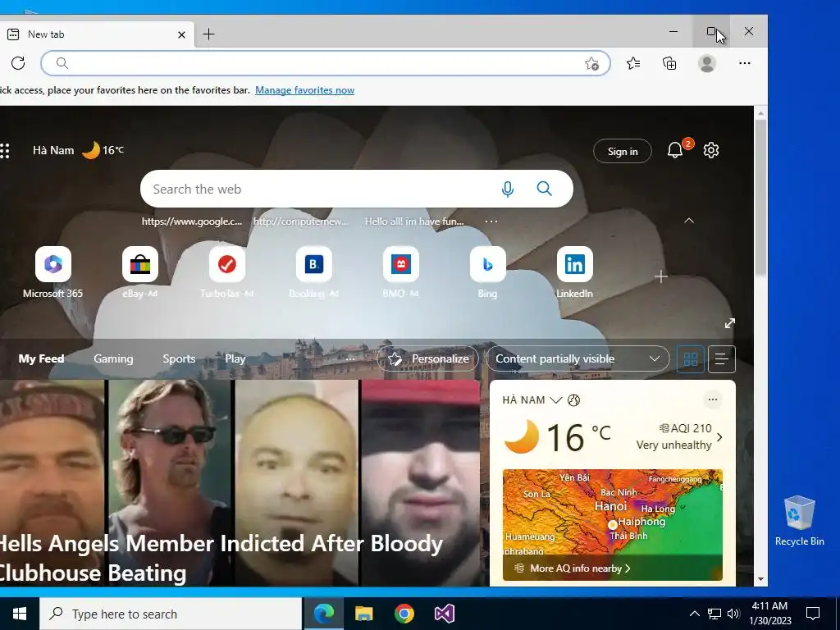Image resolution: width=840 pixels, height=630 pixels.
Task: Click the Type here to search taskbar box
Action: coord(171,614)
